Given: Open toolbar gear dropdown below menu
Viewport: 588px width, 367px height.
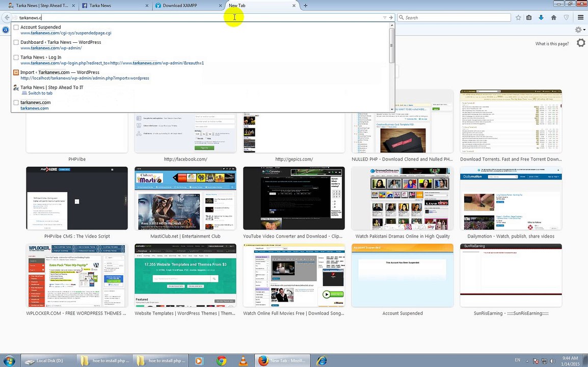Looking at the screenshot, I should (580, 30).
